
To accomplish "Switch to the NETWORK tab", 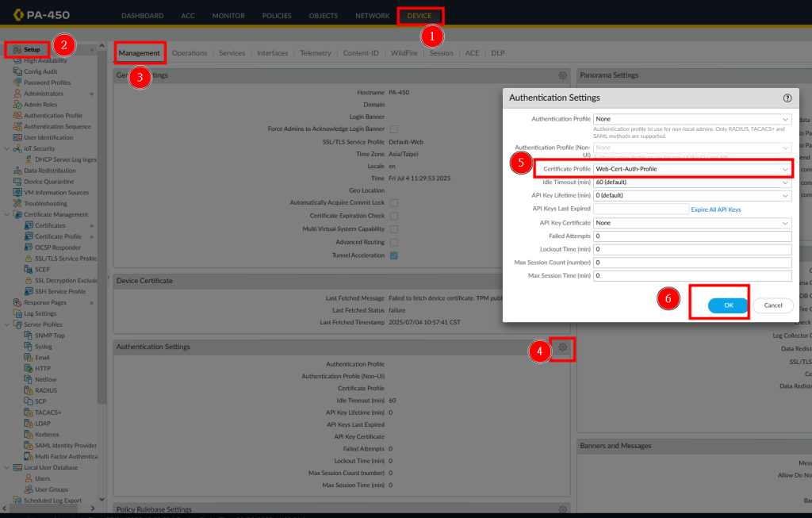I will [x=373, y=16].
